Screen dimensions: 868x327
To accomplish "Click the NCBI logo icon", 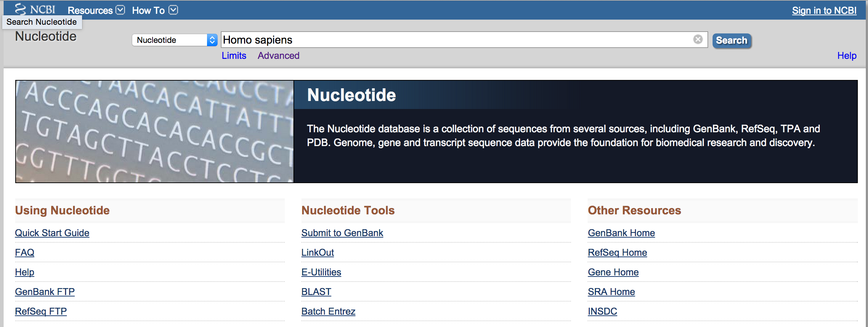I will (35, 9).
